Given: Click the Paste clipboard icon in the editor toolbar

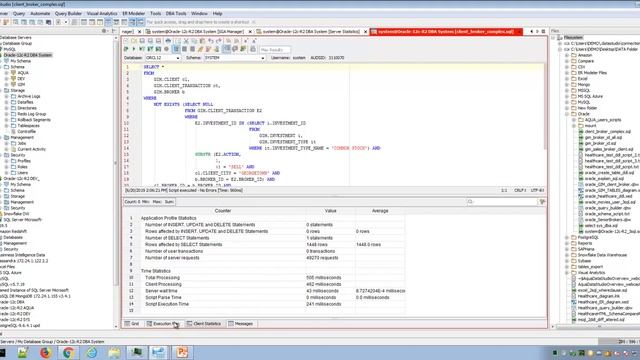Looking at the screenshot, I should click(x=202, y=41).
